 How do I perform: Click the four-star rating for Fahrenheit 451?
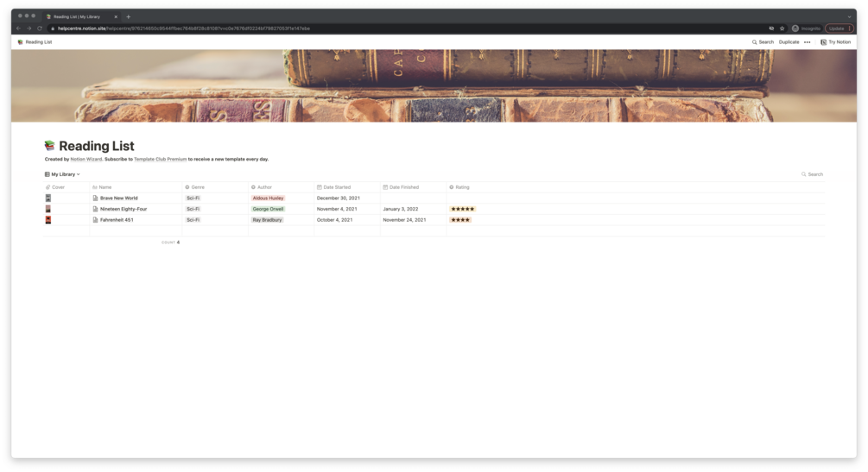click(460, 220)
